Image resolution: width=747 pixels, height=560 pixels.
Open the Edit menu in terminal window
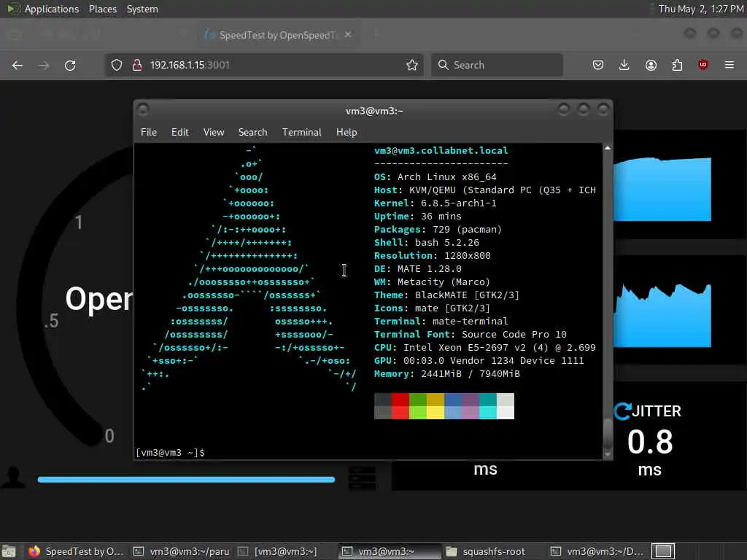point(180,133)
